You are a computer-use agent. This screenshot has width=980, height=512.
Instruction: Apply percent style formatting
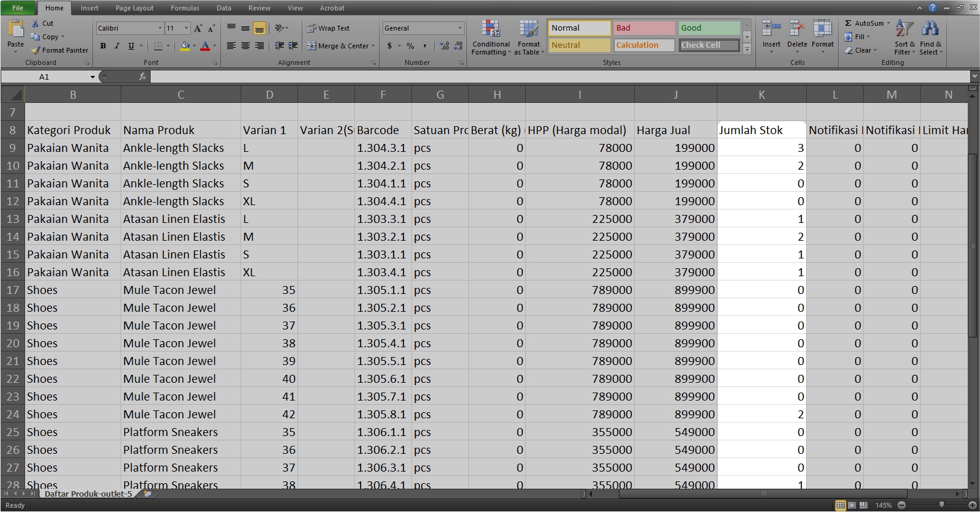(410, 46)
